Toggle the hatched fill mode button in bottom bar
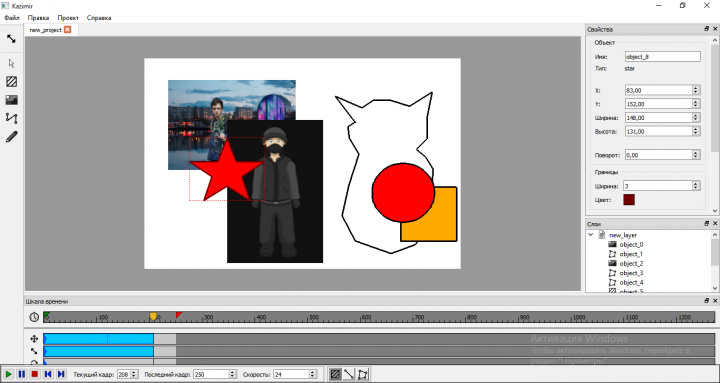This screenshot has height=383, width=720. [336, 374]
